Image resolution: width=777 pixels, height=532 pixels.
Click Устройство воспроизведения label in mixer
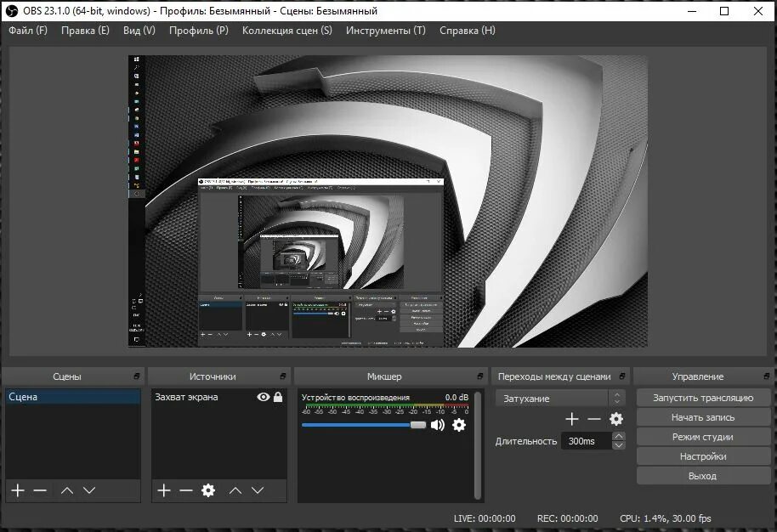355,397
